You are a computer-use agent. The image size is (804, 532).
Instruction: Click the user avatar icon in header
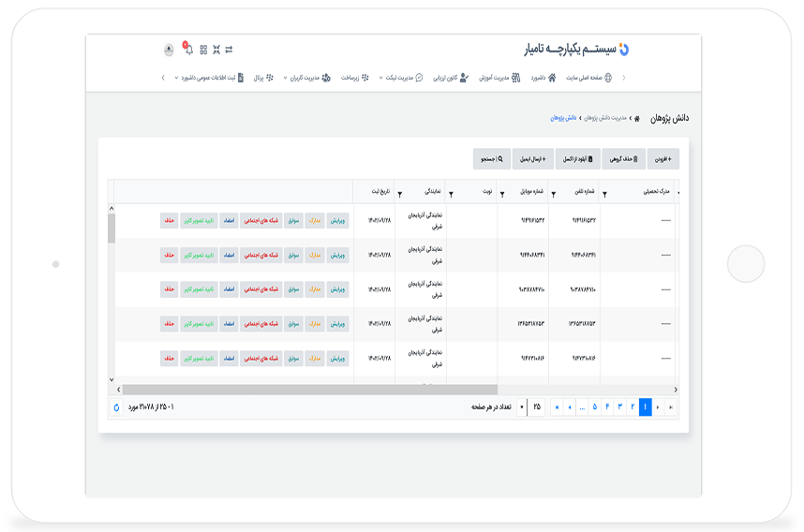pos(169,50)
